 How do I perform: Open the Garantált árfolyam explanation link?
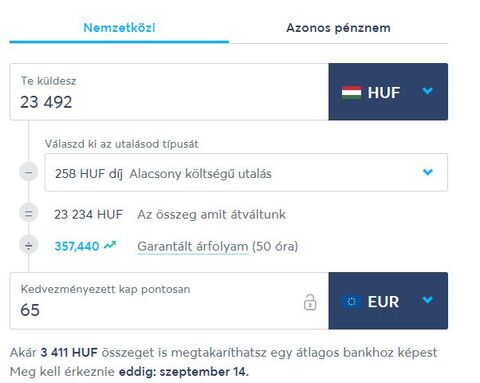coord(193,247)
